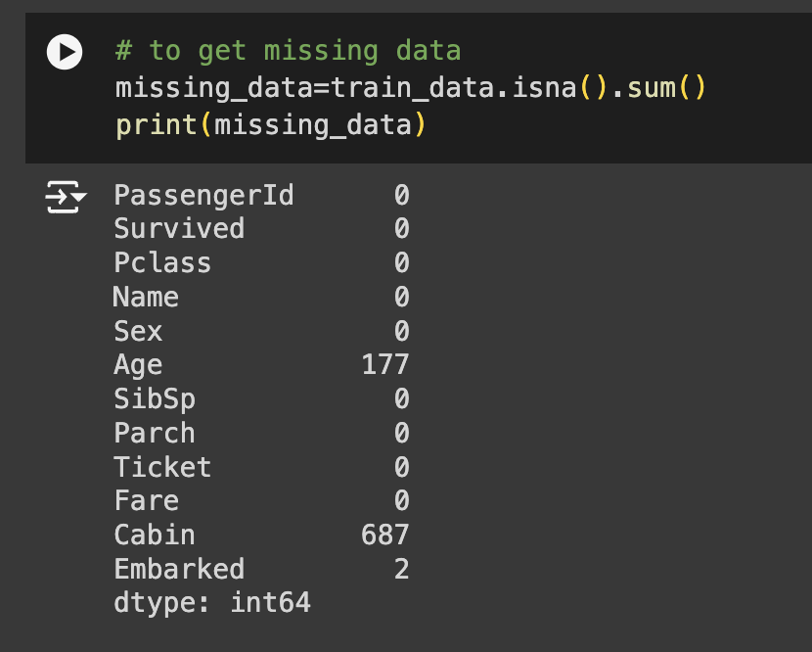812x652 pixels.
Task: Click the Embarked label in the output
Action: pyautogui.click(x=179, y=569)
